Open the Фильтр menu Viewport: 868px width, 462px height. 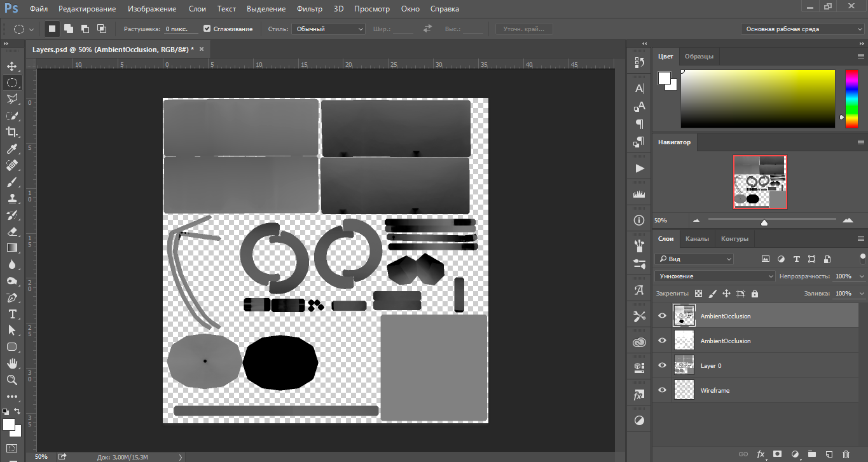[310, 9]
